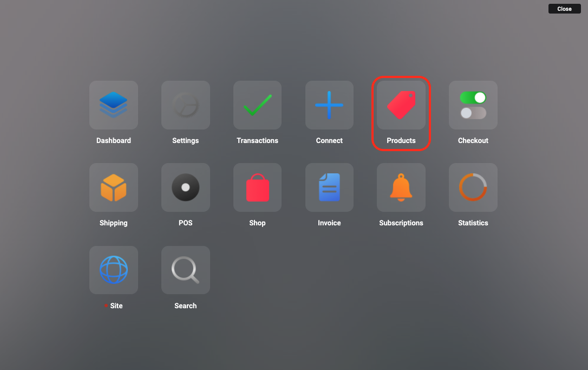This screenshot has height=370, width=588.
Task: Open the Dashboard layers icon
Action: click(x=114, y=105)
